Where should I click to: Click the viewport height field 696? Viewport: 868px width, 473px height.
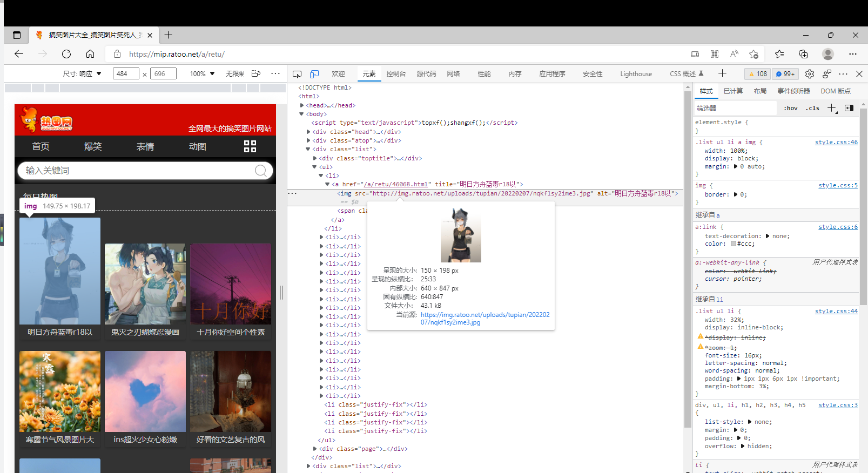click(x=163, y=73)
